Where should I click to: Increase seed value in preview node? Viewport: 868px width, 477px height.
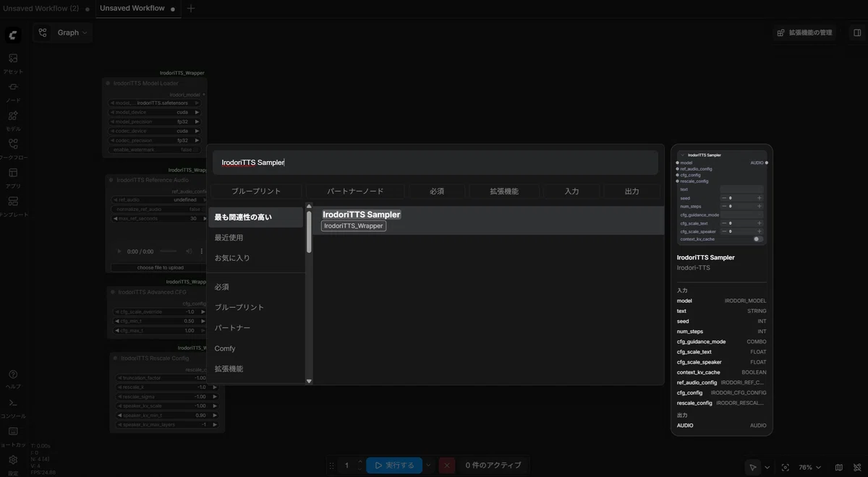coord(759,197)
